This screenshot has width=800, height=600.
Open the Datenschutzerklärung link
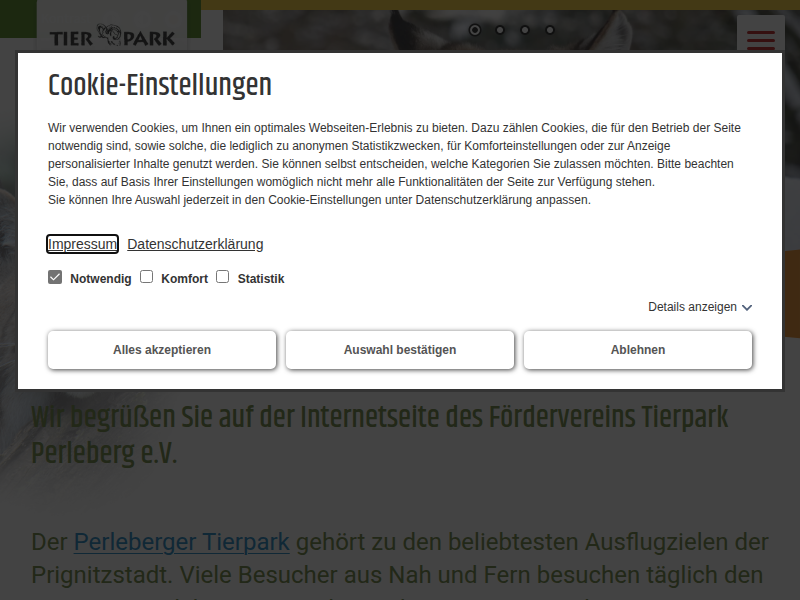pyautogui.click(x=195, y=244)
